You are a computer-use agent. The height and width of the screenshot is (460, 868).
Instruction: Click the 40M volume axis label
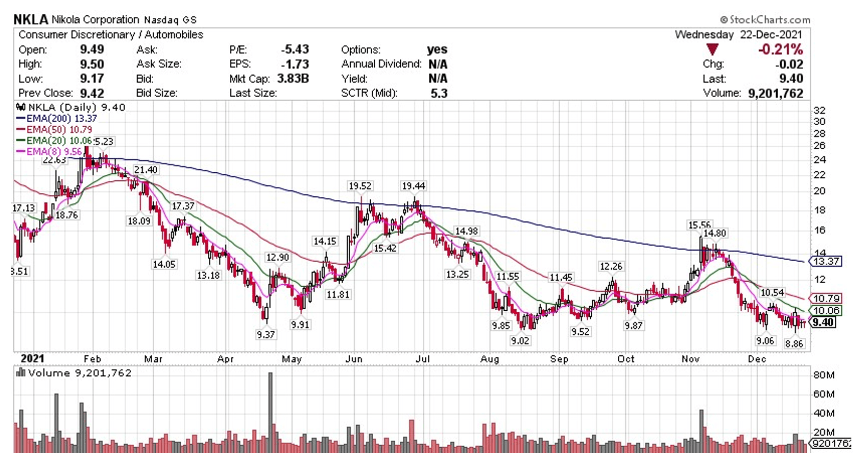click(824, 413)
